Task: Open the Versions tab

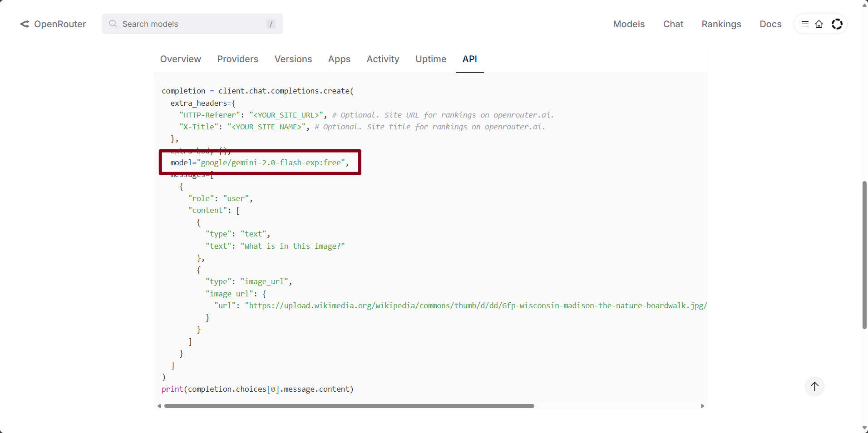Action: (293, 59)
